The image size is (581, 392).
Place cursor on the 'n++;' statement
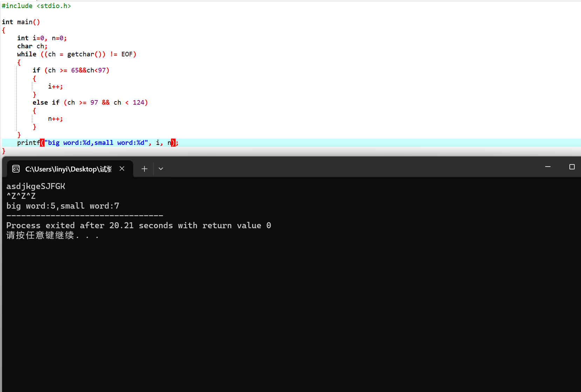(55, 119)
